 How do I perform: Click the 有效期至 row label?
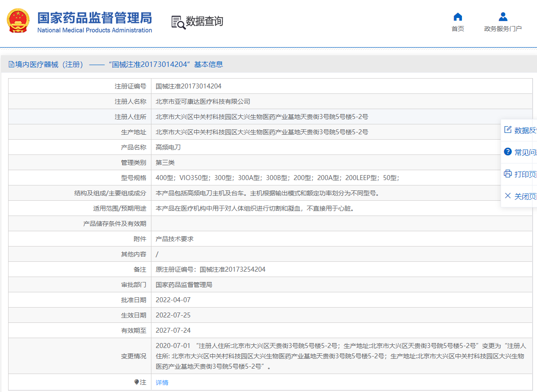[133, 331]
